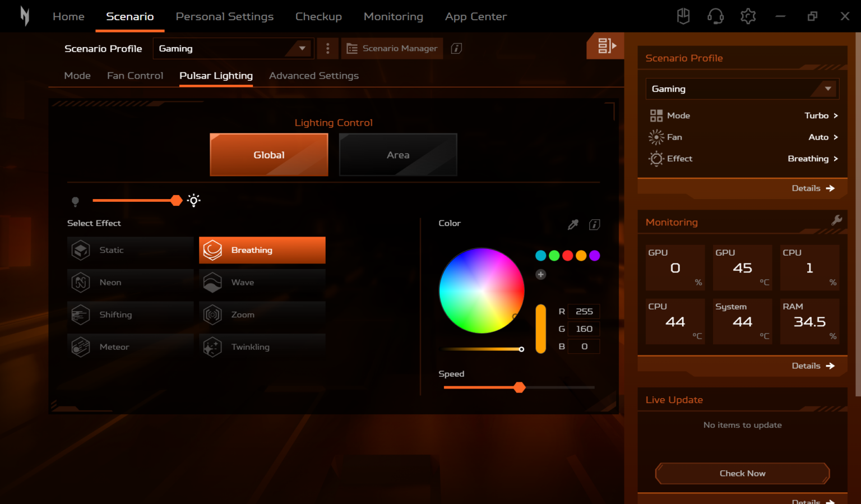
Task: Collapse the right sidebar panel icon
Action: (606, 46)
